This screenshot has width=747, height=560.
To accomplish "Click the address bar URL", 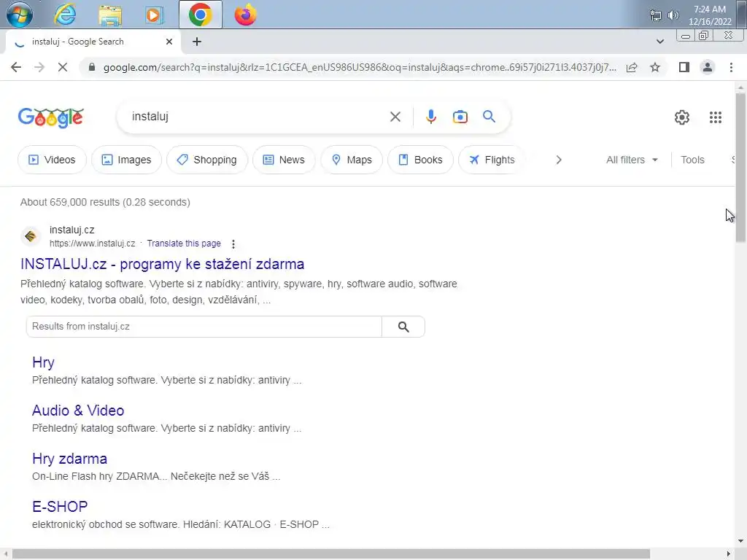I will pyautogui.click(x=360, y=67).
